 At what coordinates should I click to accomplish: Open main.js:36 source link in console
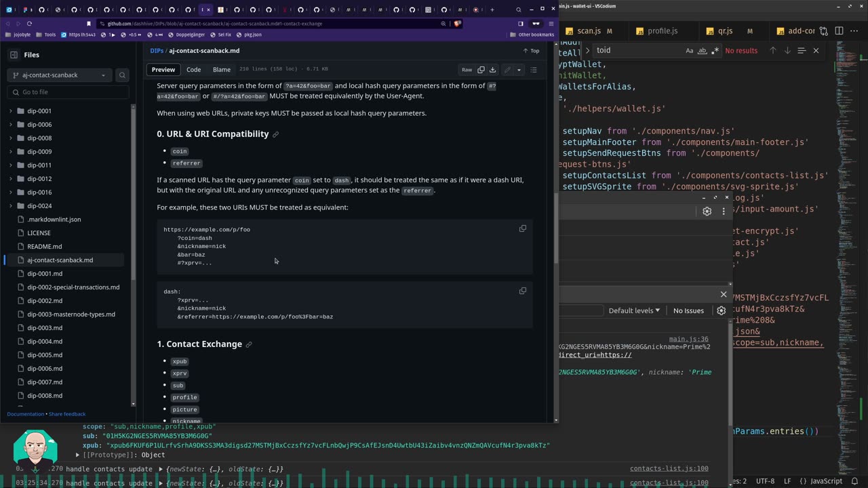pos(688,339)
